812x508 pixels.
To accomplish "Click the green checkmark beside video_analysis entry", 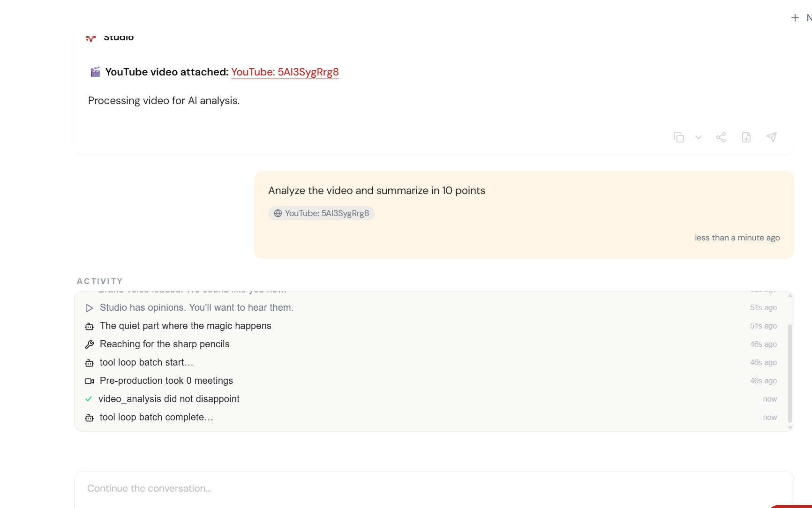I will [89, 399].
